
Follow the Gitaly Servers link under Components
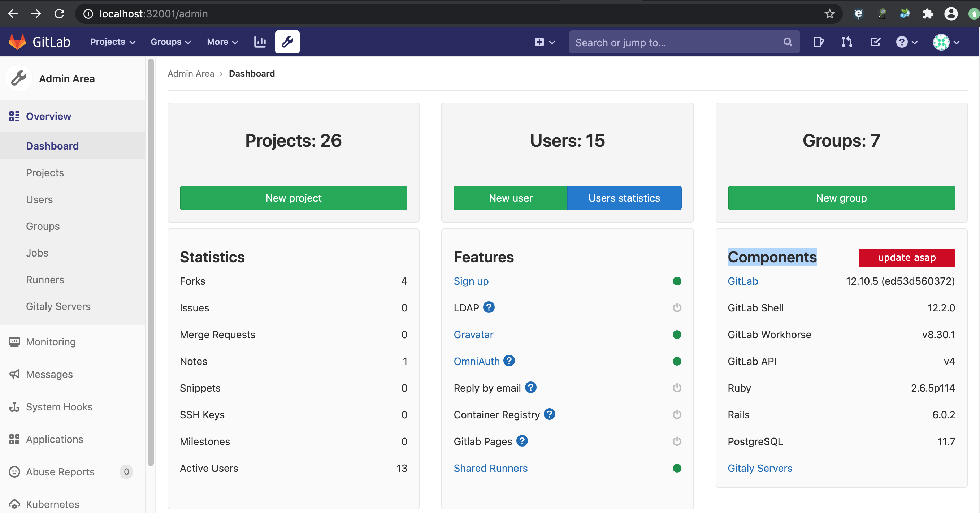[x=760, y=469]
